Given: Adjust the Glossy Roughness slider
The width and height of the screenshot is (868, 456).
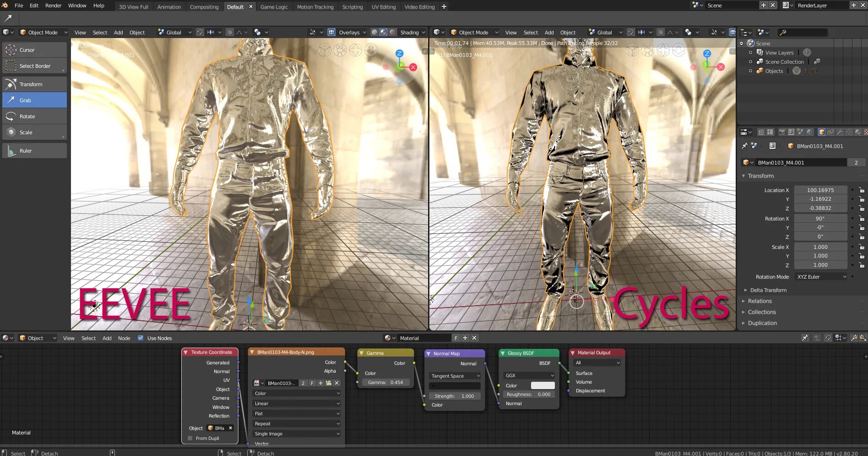Looking at the screenshot, I should (x=529, y=394).
